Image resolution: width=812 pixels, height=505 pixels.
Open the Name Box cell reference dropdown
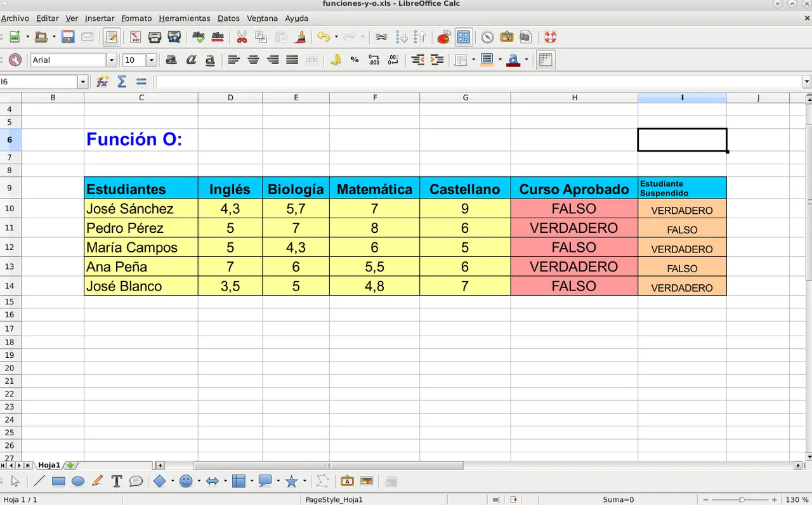coord(82,82)
